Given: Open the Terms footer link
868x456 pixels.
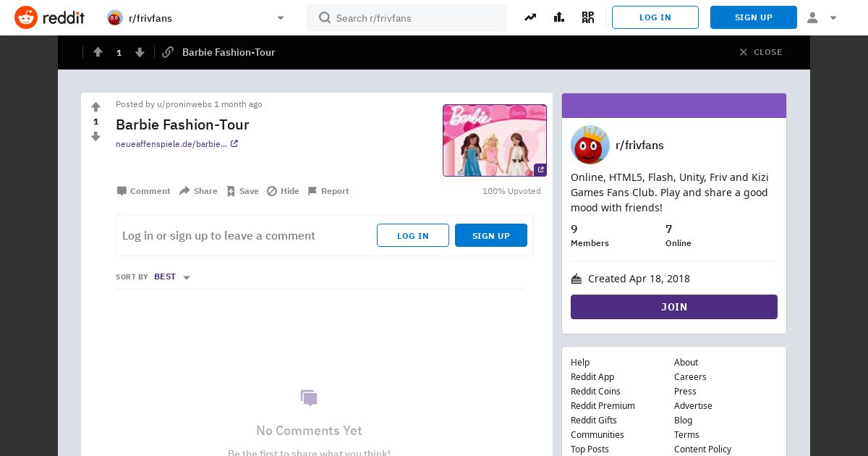Looking at the screenshot, I should pos(686,434).
